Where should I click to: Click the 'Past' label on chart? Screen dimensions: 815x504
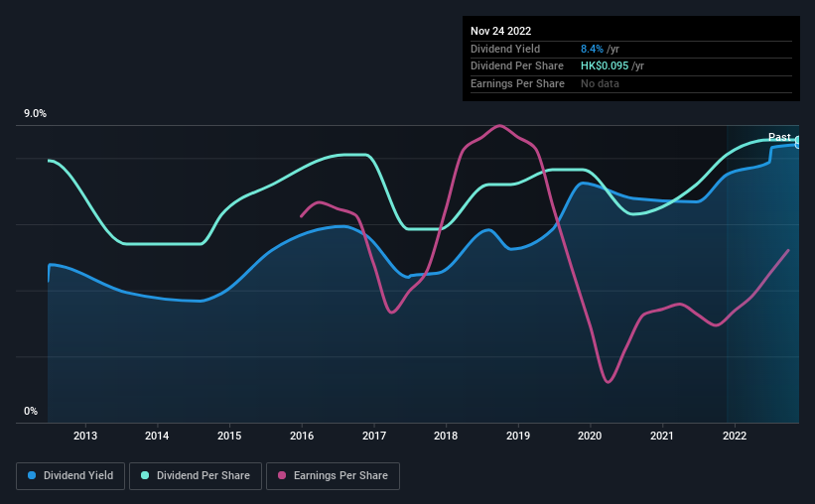pos(779,137)
